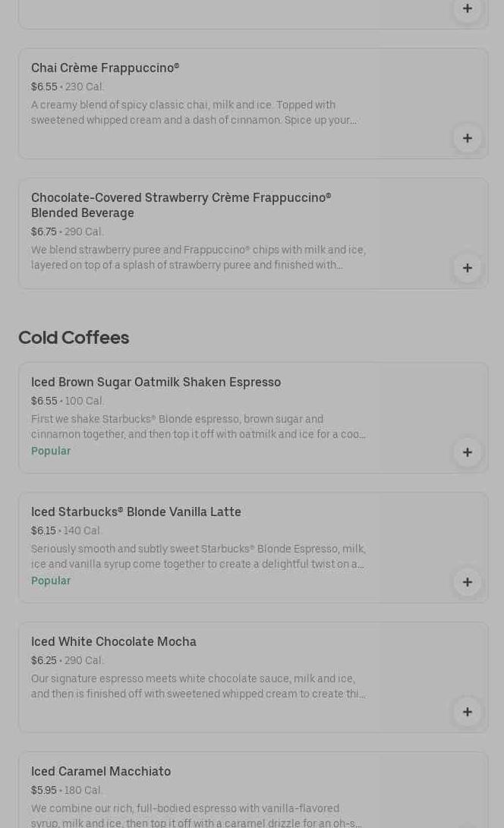The width and height of the screenshot is (504, 828).
Task: Click the Iced White Chocolate Mocha description
Action: click(198, 687)
